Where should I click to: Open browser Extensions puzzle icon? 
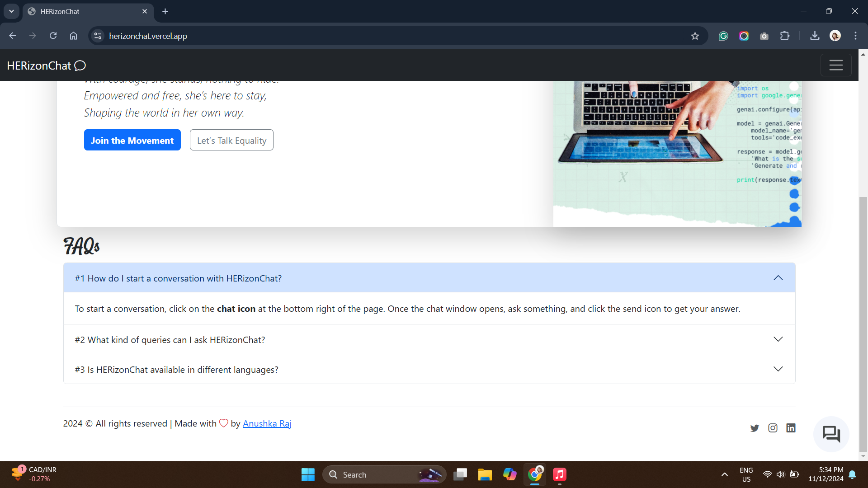click(x=785, y=36)
